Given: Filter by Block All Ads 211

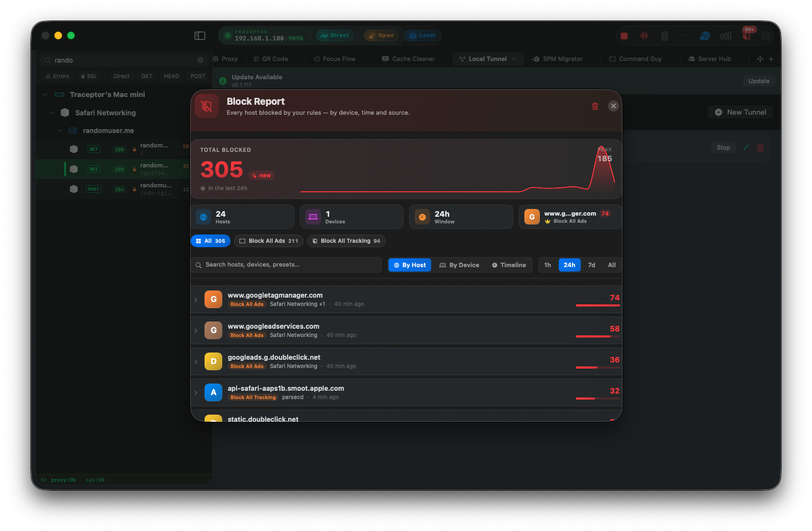Looking at the screenshot, I should pyautogui.click(x=269, y=241).
